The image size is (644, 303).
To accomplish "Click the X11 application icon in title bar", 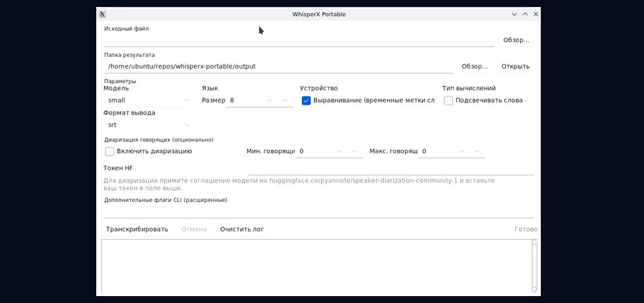I will click(102, 14).
